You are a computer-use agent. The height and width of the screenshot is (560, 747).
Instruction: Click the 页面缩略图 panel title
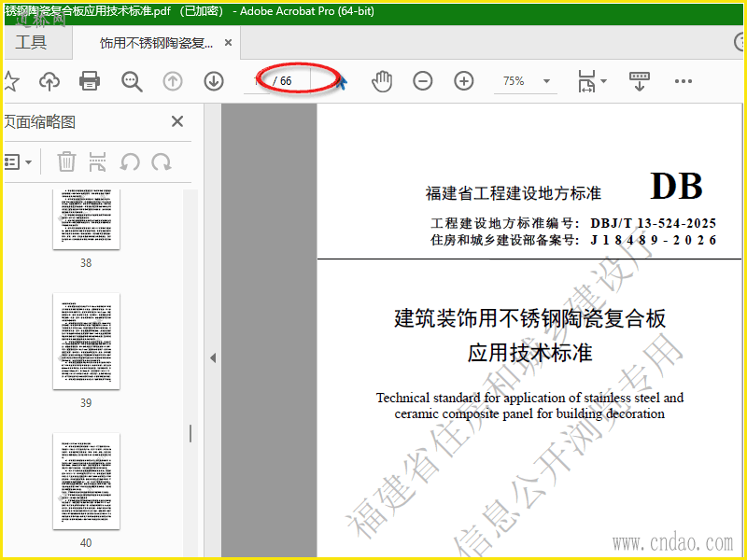39,122
